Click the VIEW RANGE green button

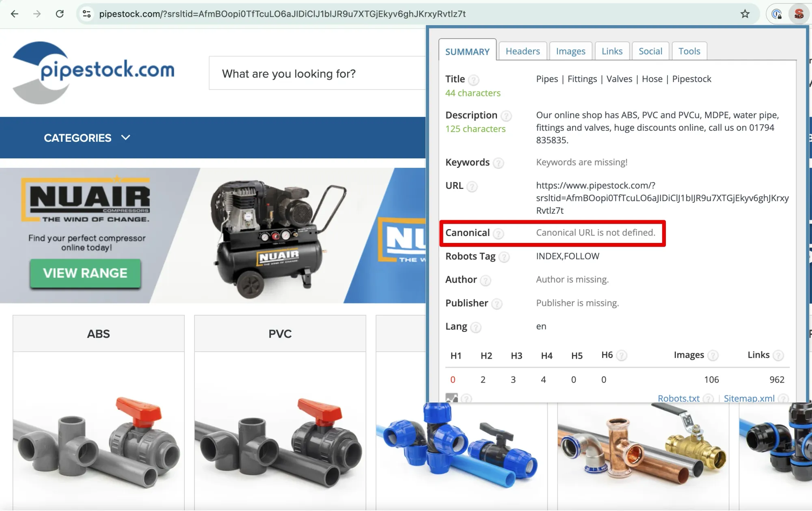coord(85,273)
